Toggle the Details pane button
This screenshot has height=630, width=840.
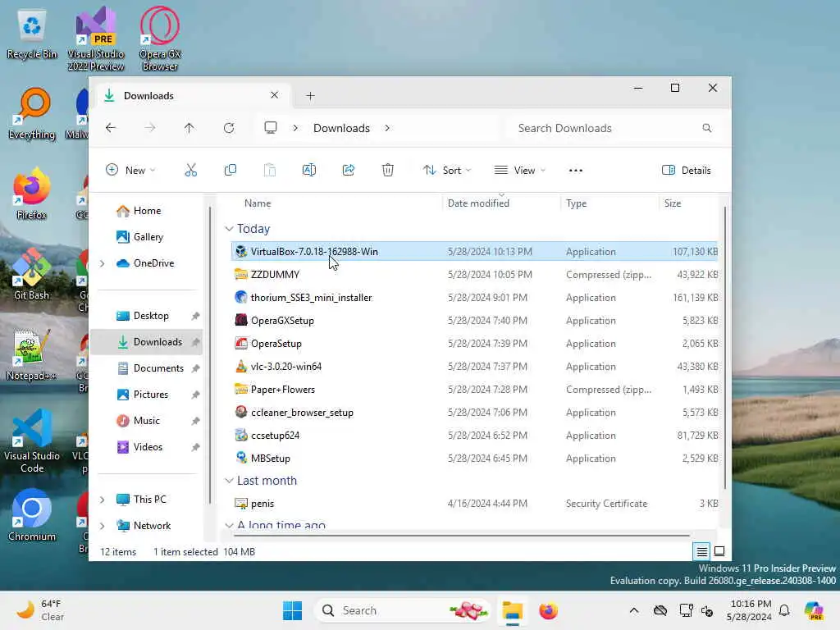[687, 171]
